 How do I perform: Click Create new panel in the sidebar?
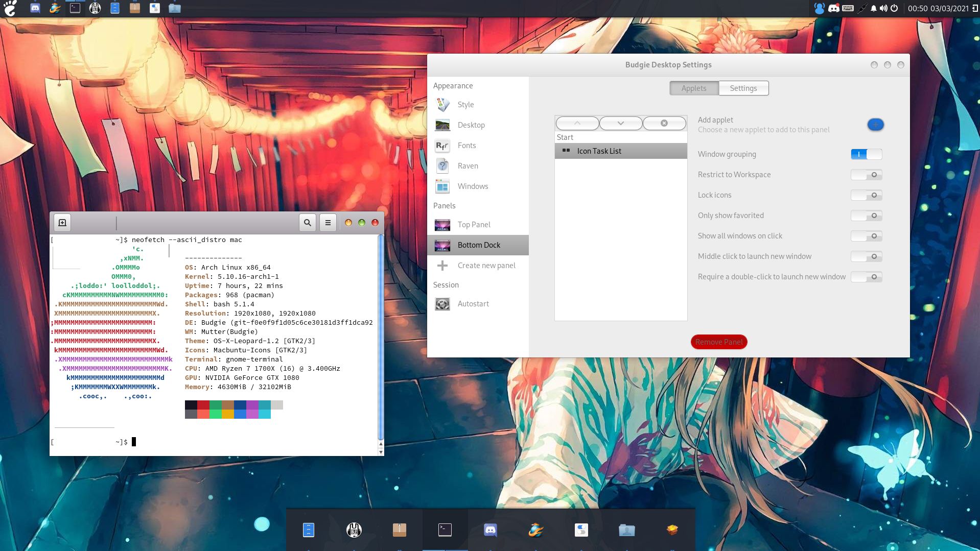tap(478, 266)
